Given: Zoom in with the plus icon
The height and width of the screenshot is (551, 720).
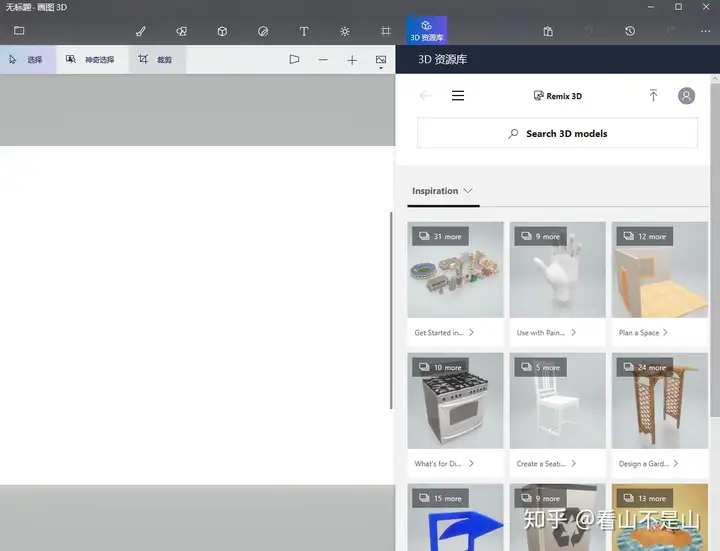Looking at the screenshot, I should 352,60.
